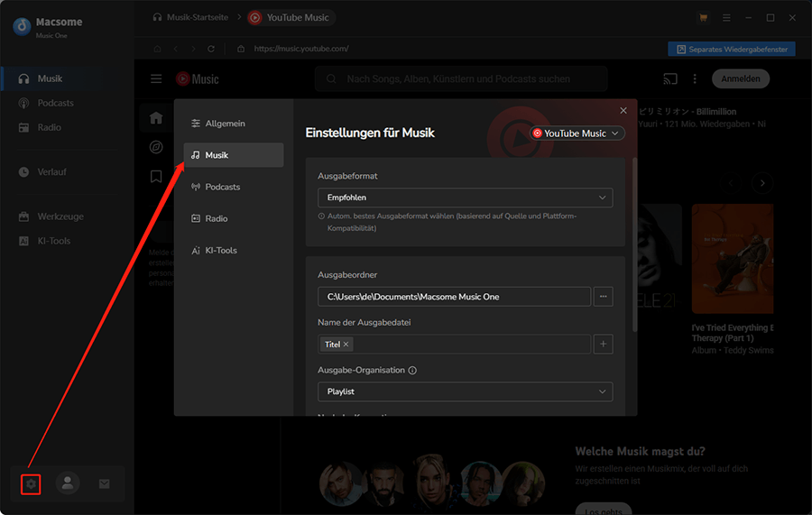Show next carousel items arrow

[x=762, y=183]
